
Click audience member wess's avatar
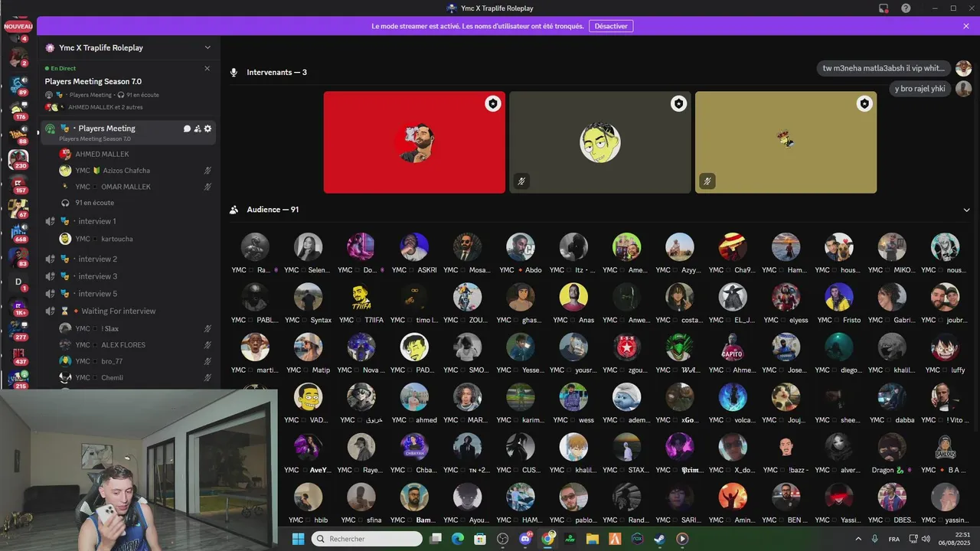coord(573,396)
